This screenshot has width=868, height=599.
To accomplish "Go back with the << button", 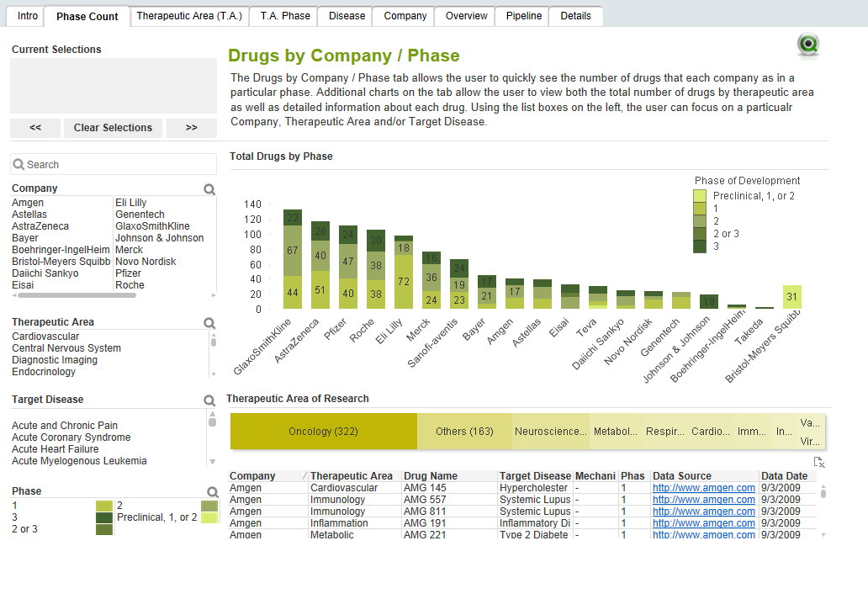I will 35,128.
